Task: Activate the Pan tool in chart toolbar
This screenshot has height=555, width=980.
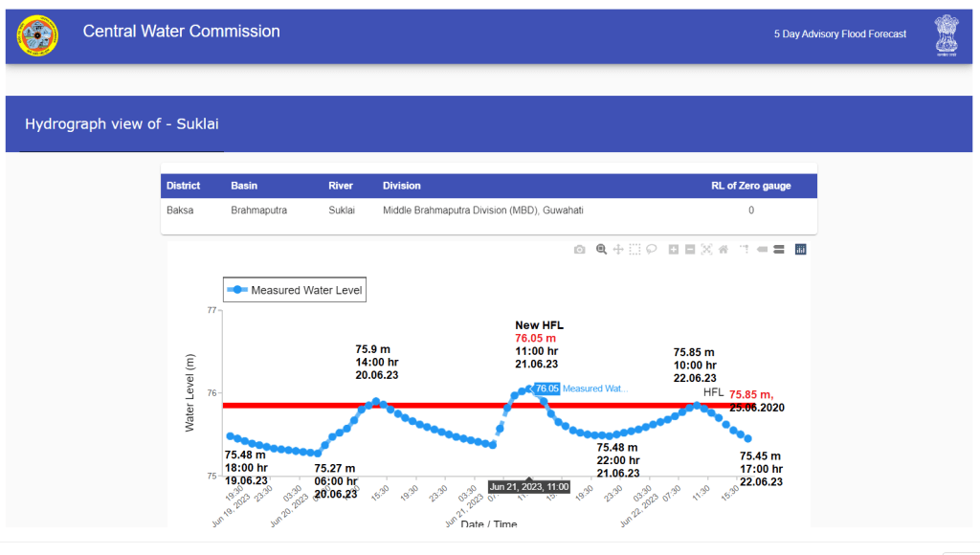Action: [x=618, y=250]
